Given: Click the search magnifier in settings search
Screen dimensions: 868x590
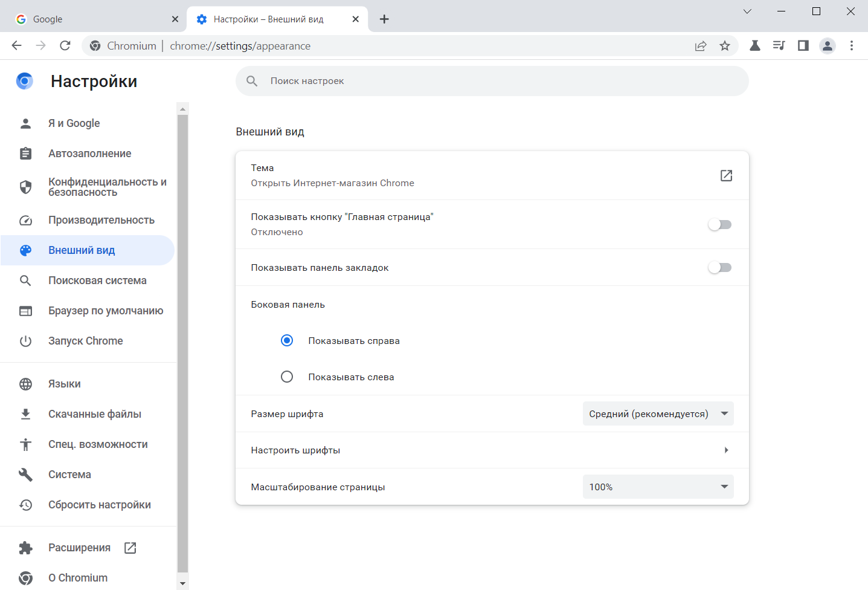Looking at the screenshot, I should 252,81.
